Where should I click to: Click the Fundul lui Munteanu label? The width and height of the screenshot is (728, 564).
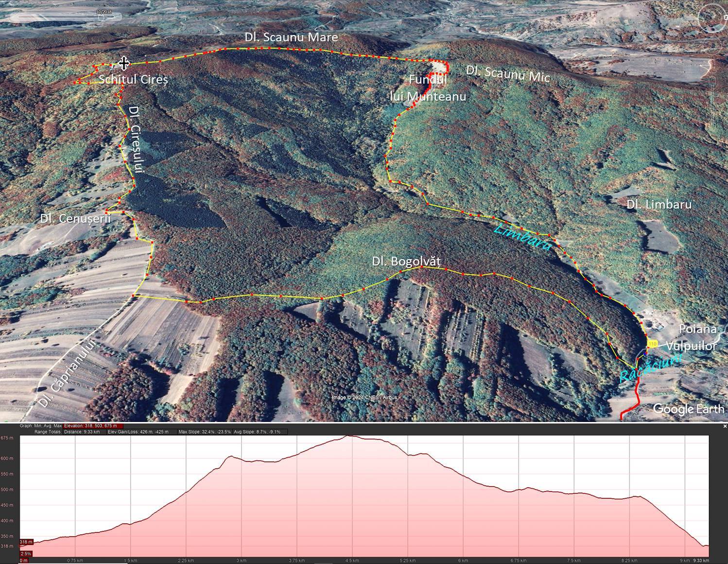[x=428, y=88]
